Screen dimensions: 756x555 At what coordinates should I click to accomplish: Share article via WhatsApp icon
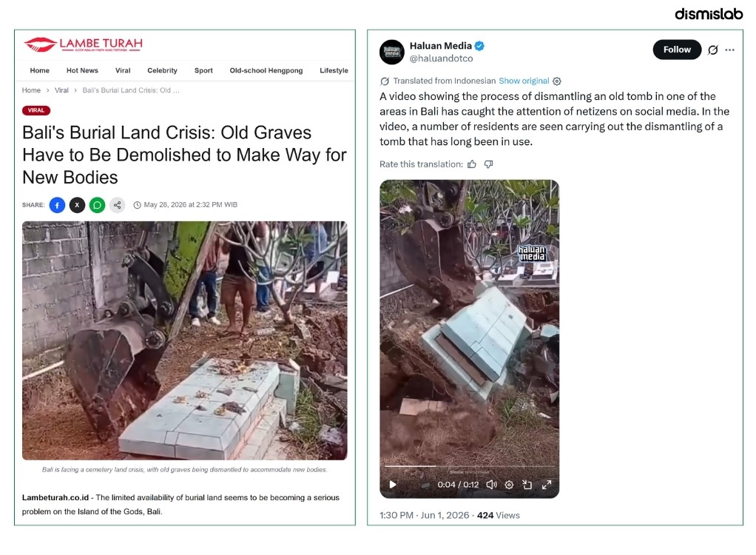point(97,205)
